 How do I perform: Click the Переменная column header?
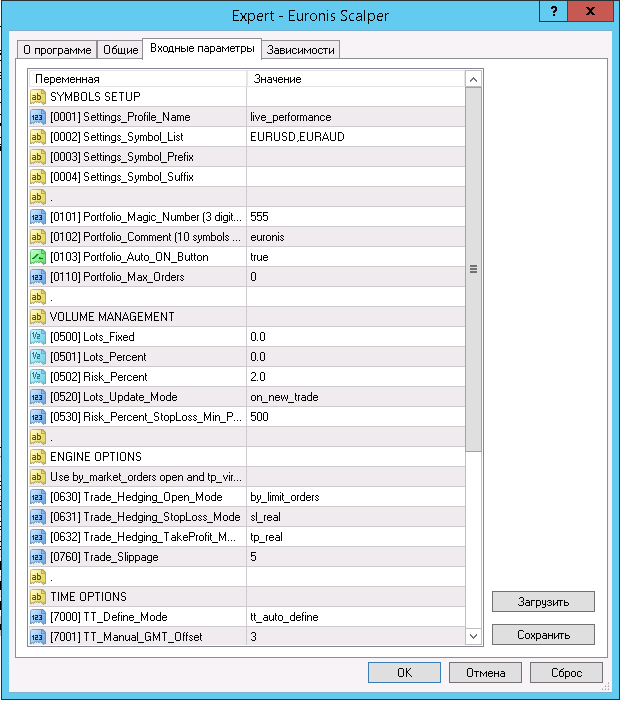click(138, 79)
